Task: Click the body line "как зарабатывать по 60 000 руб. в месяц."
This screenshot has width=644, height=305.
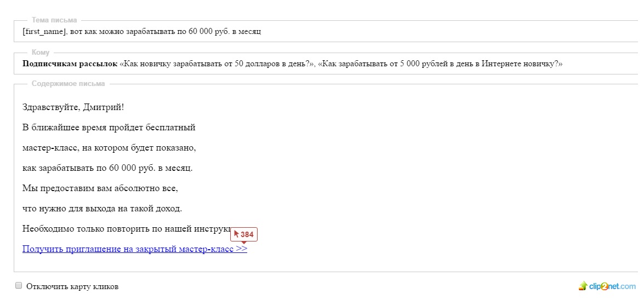Action: tap(107, 168)
